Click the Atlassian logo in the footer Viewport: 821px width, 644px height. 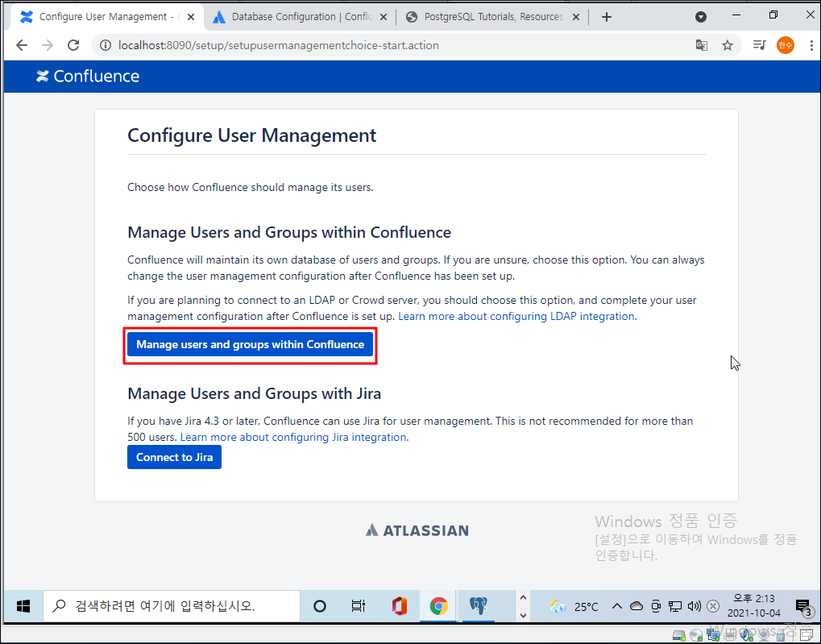pyautogui.click(x=417, y=530)
